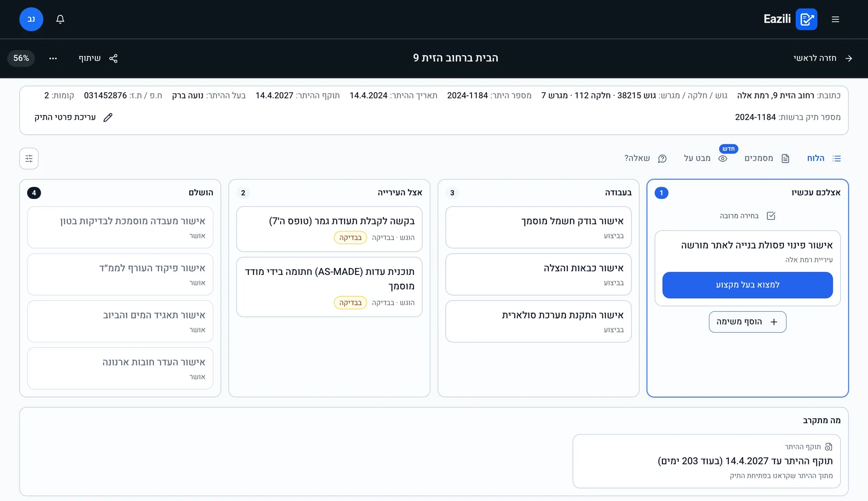Open the אישור כבאות והצלה task card

[538, 274]
